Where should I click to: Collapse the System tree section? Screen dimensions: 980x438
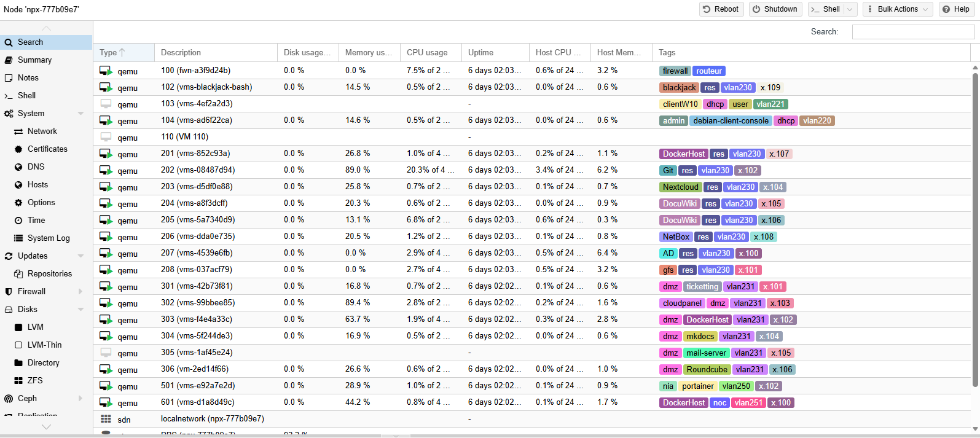point(80,114)
